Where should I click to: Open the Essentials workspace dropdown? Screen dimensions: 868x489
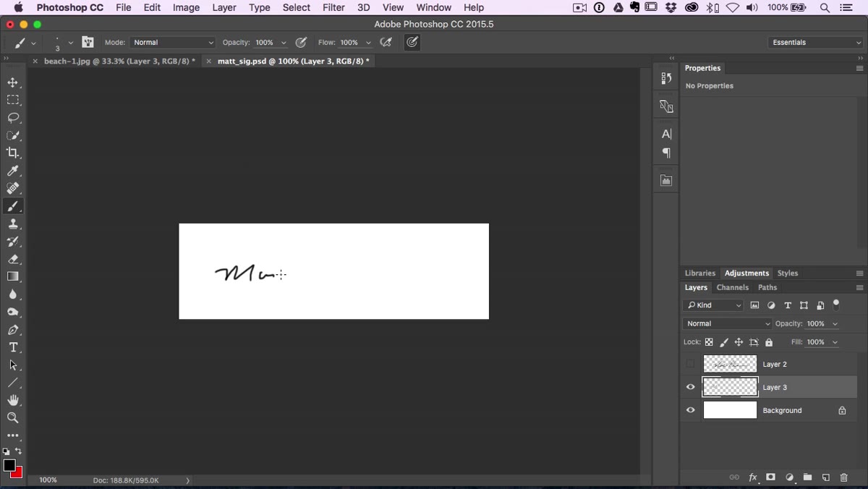(x=816, y=43)
